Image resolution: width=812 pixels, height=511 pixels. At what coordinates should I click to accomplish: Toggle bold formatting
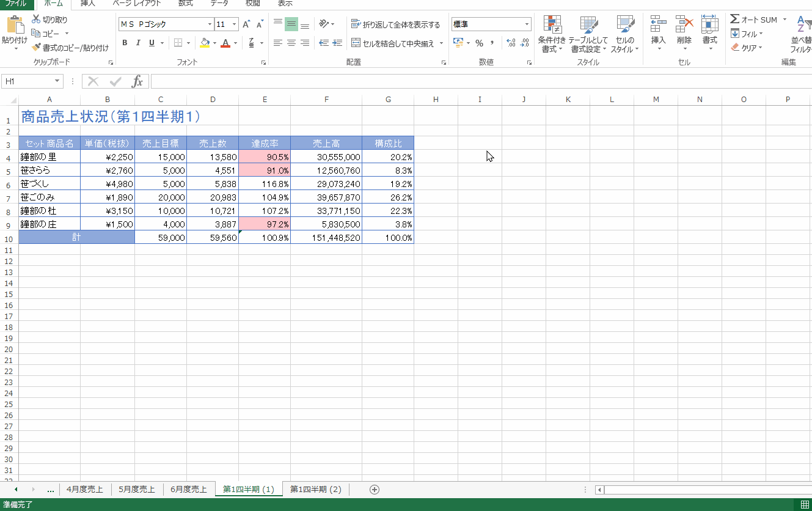click(x=125, y=43)
